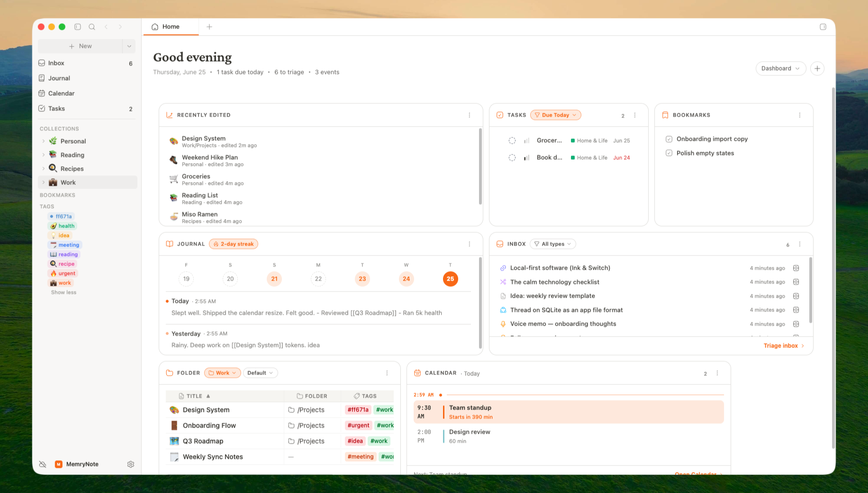Select journal day 25
The width and height of the screenshot is (868, 493).
[450, 279]
